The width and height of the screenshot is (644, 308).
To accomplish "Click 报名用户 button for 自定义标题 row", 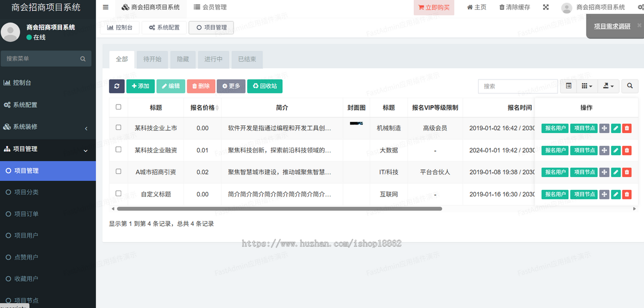I will pos(555,194).
